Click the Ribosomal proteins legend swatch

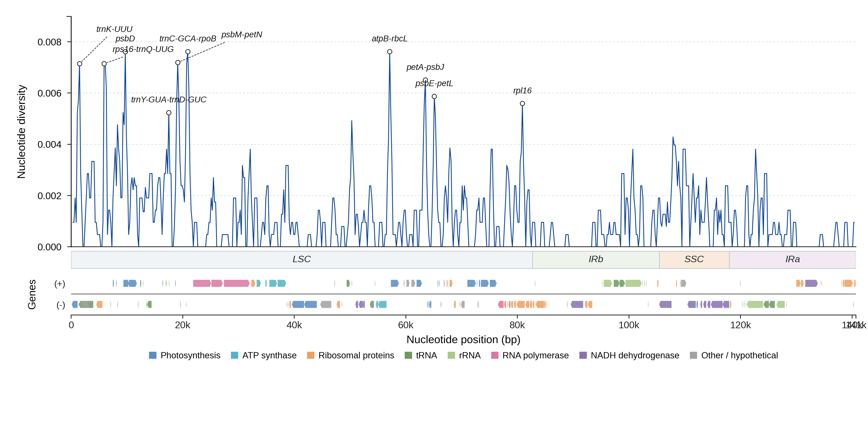tap(311, 355)
